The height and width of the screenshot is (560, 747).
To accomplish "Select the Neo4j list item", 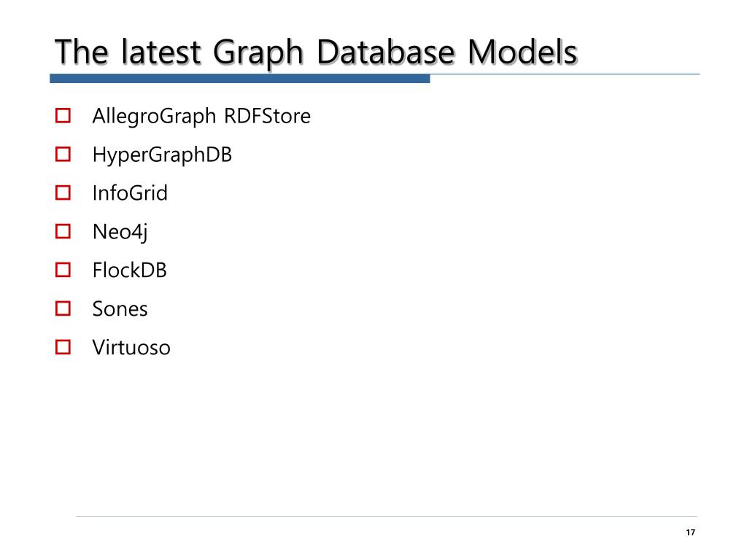I will point(120,233).
